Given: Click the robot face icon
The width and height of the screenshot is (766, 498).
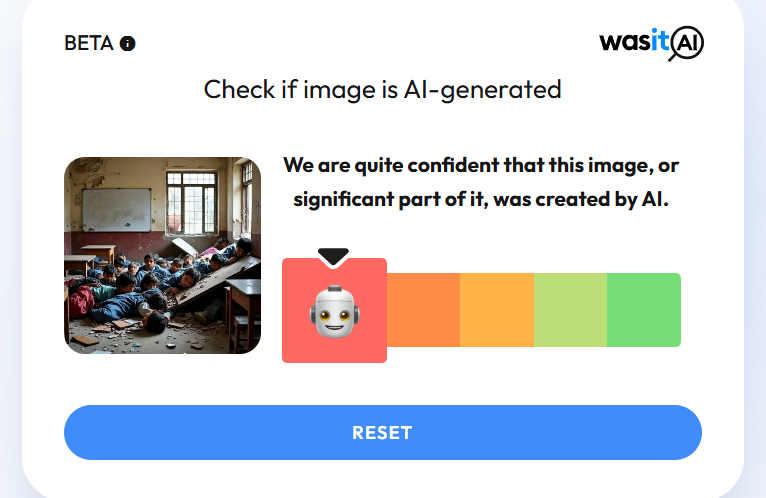Looking at the screenshot, I should click(334, 311).
